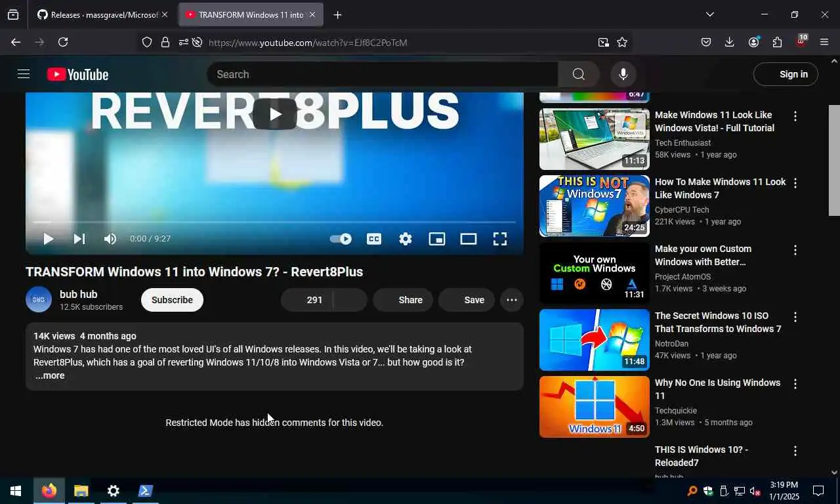840x504 pixels.
Task: Toggle the autoplay switch in the player
Action: 341,239
